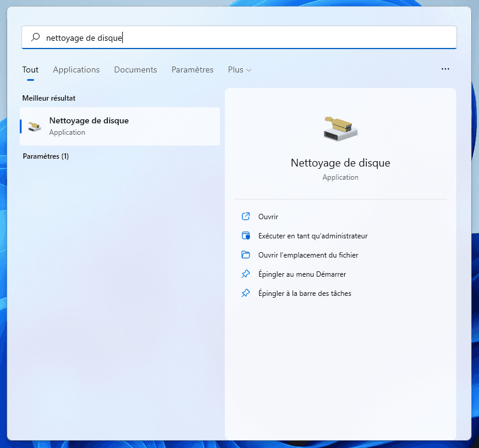Select Épingler à la barre des tâches
479x448 pixels.
305,293
